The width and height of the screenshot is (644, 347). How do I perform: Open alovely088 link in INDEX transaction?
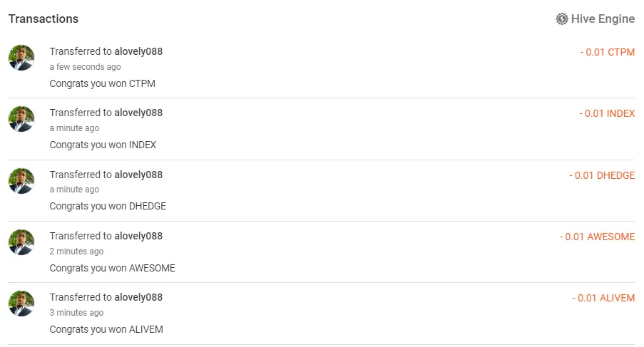tap(138, 113)
